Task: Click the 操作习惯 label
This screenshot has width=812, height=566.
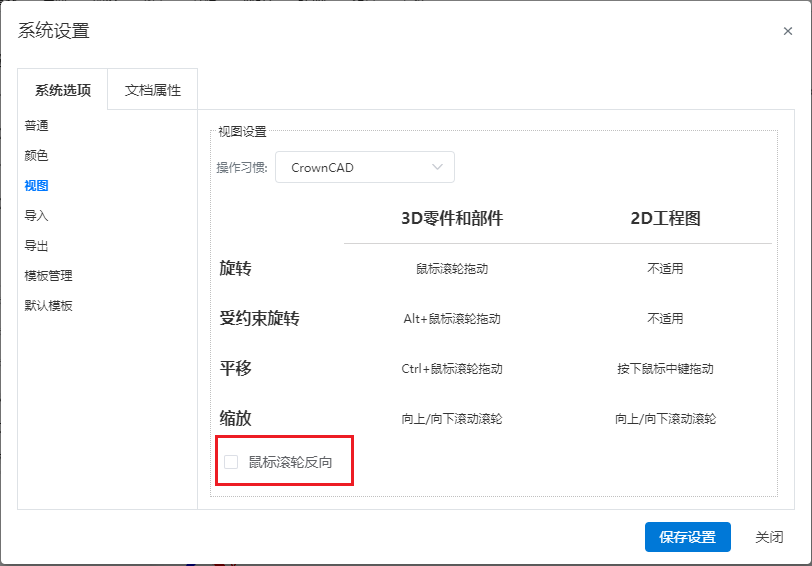Action: tap(241, 168)
